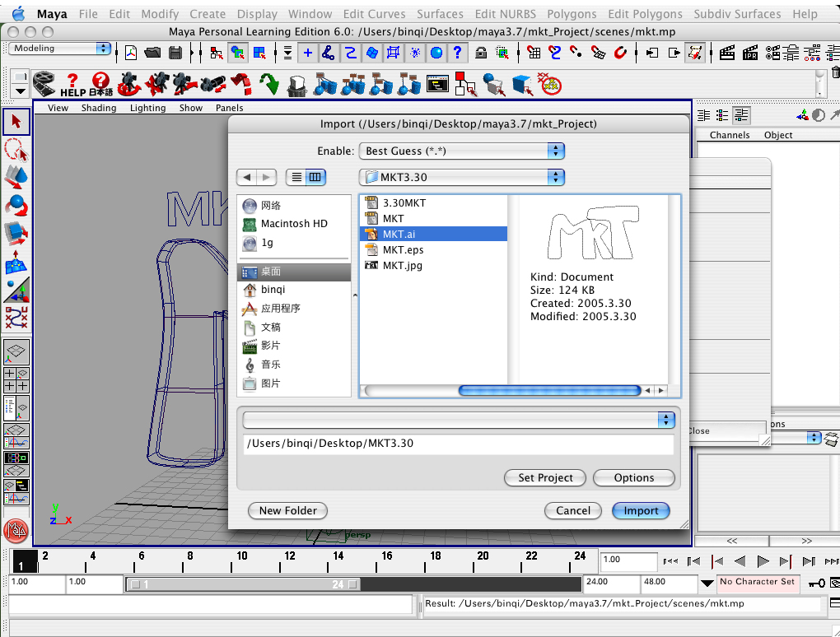Click the film reel shelf icon
840x637 pixels.
pyautogui.click(x=44, y=85)
